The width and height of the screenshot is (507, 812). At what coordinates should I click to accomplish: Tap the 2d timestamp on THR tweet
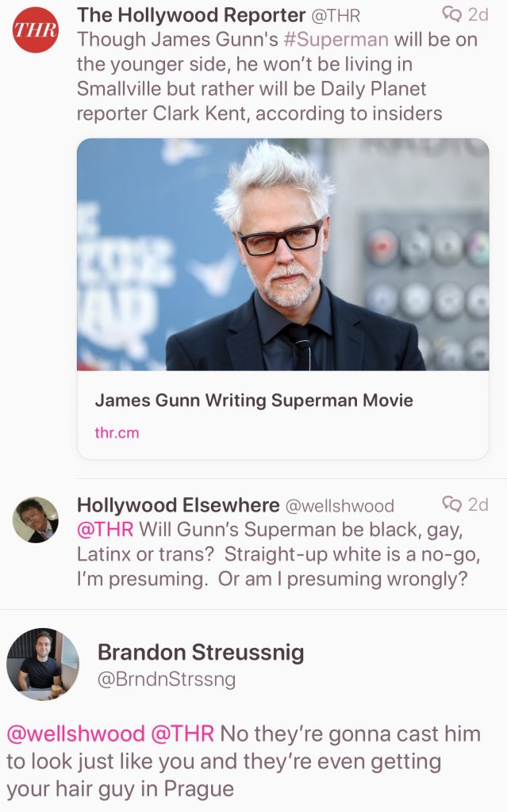tap(478, 14)
